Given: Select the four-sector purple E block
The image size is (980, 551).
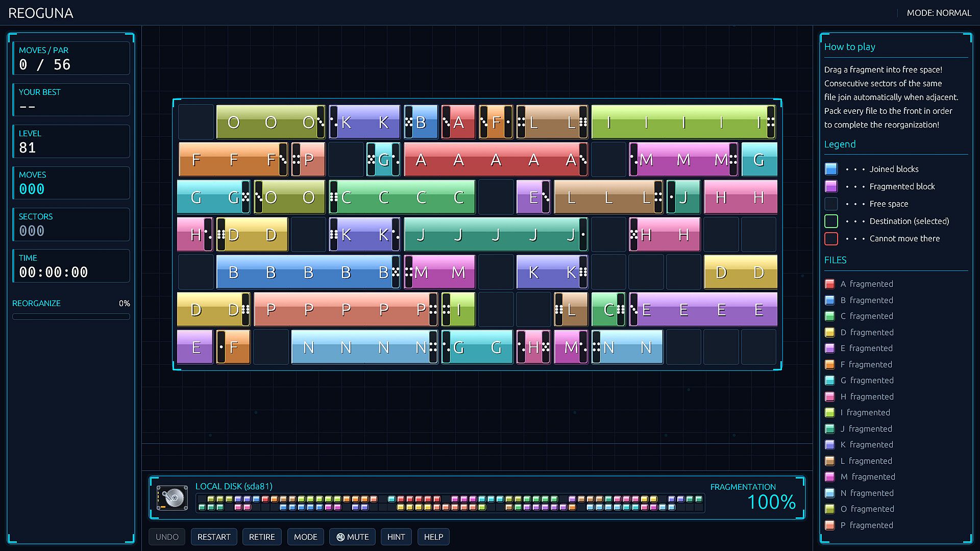Looking at the screenshot, I should coord(703,309).
